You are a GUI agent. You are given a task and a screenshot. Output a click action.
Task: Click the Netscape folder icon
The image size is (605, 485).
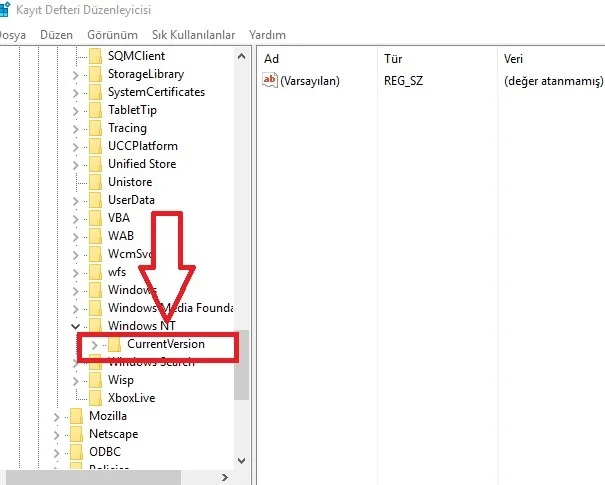[x=76, y=434]
